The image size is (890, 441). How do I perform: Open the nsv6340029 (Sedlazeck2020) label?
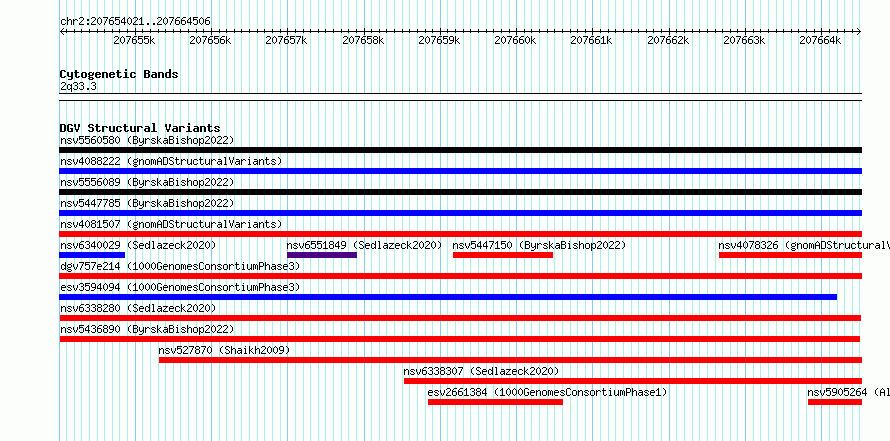(x=138, y=245)
